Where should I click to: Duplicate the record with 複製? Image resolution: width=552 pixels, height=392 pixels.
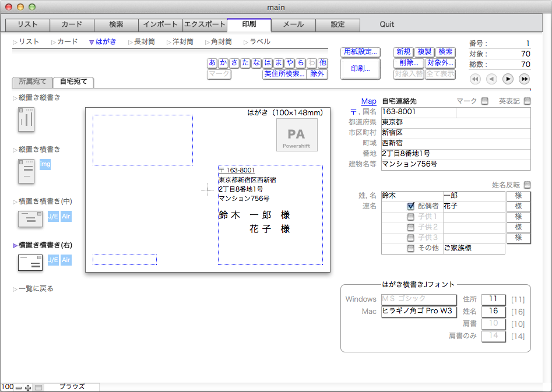tap(424, 52)
